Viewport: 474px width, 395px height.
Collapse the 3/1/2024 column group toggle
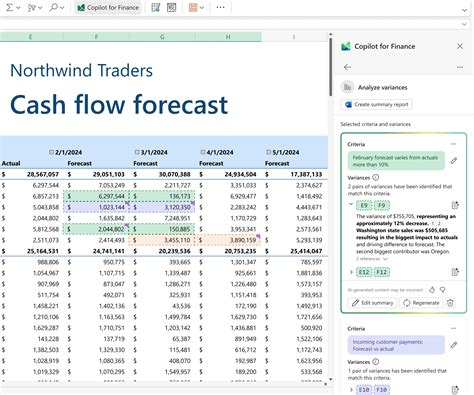point(137,152)
